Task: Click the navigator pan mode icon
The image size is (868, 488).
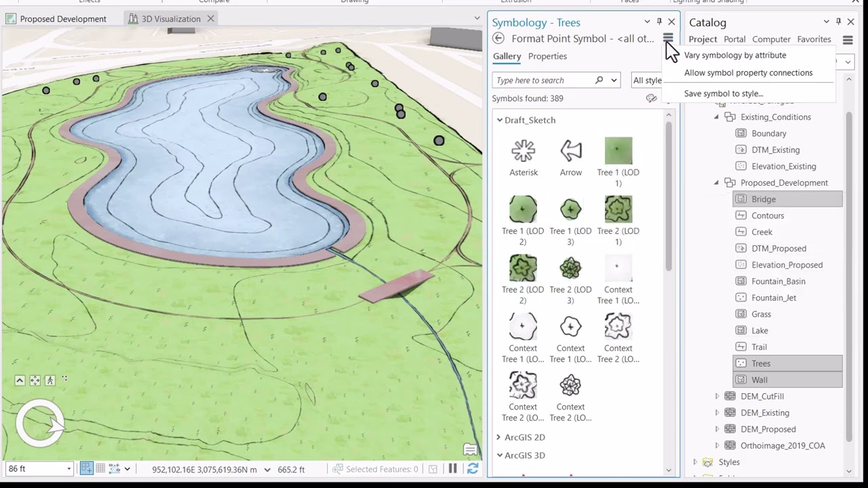Action: 35,381
